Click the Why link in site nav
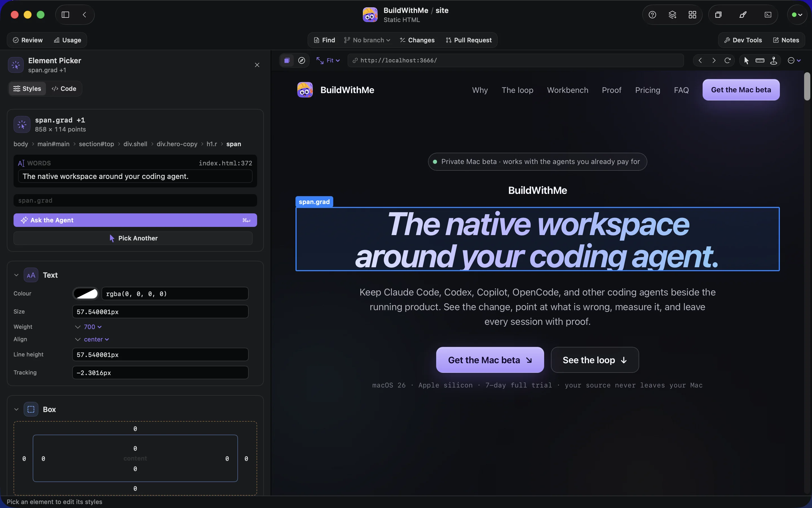 [480, 90]
